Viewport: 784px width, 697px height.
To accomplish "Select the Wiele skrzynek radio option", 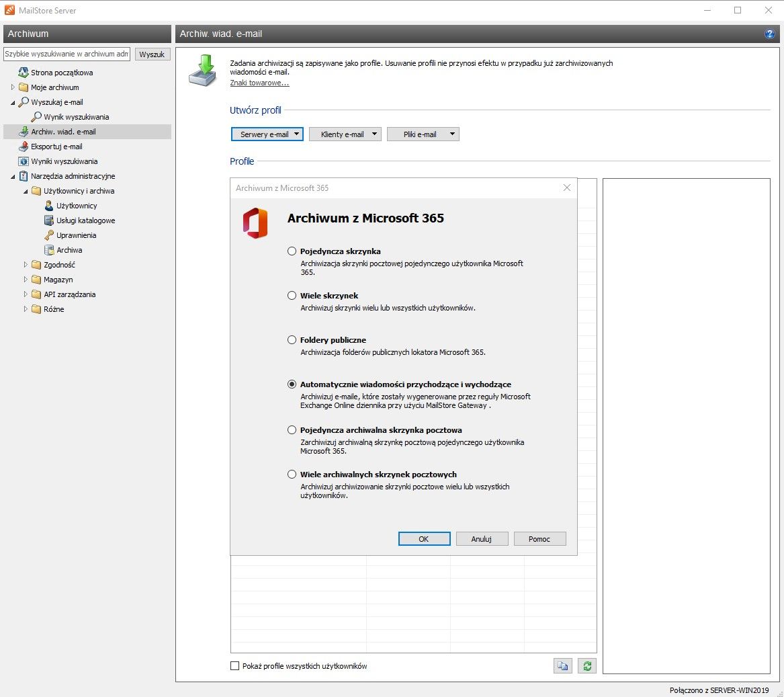I will tap(292, 296).
